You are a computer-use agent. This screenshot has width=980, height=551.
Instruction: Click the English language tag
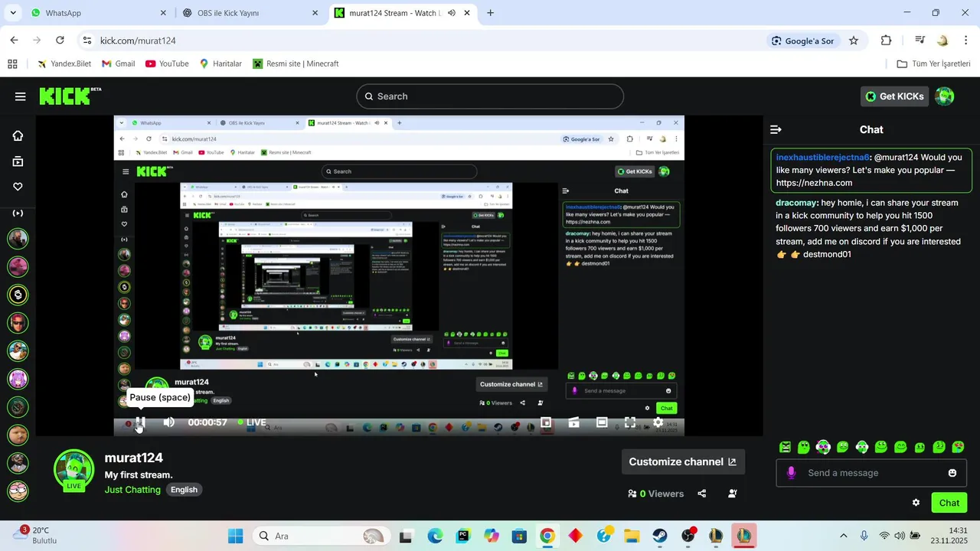[x=184, y=490]
